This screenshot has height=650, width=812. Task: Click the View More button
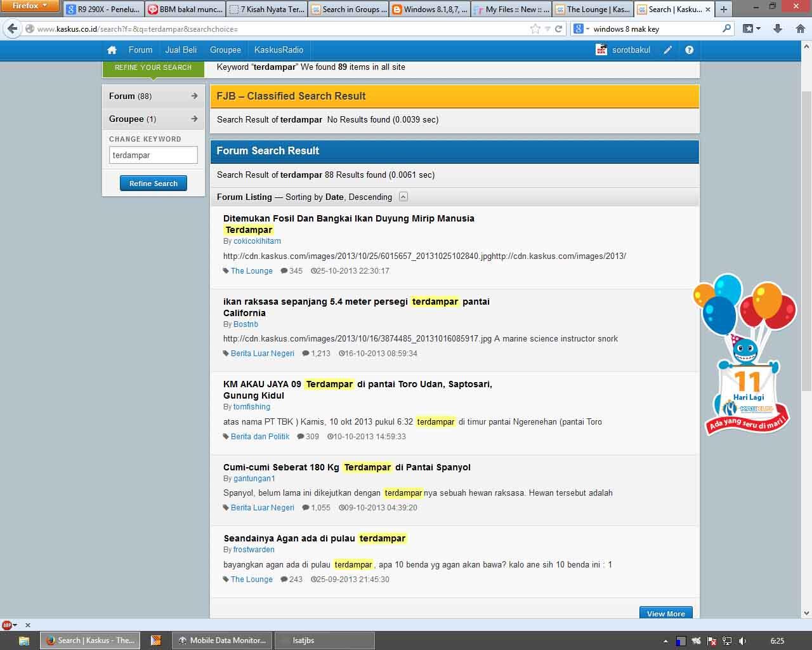coord(665,613)
